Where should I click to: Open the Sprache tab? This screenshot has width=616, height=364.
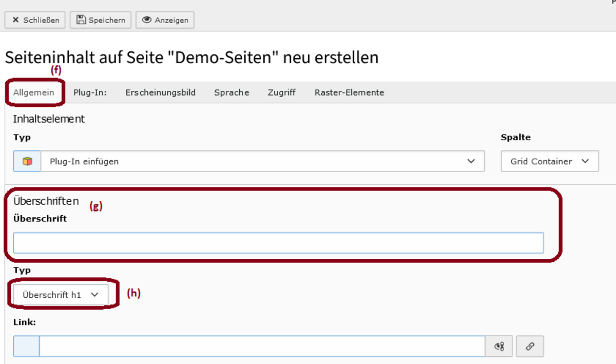(232, 92)
